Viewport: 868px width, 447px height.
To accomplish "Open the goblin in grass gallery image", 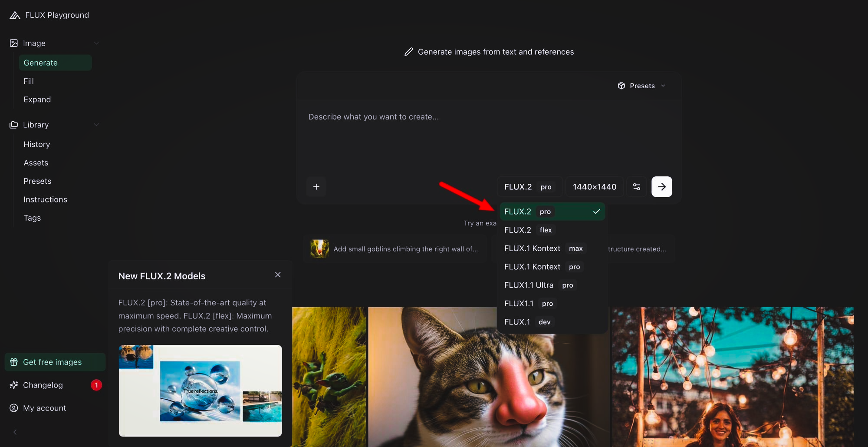I will [x=329, y=377].
